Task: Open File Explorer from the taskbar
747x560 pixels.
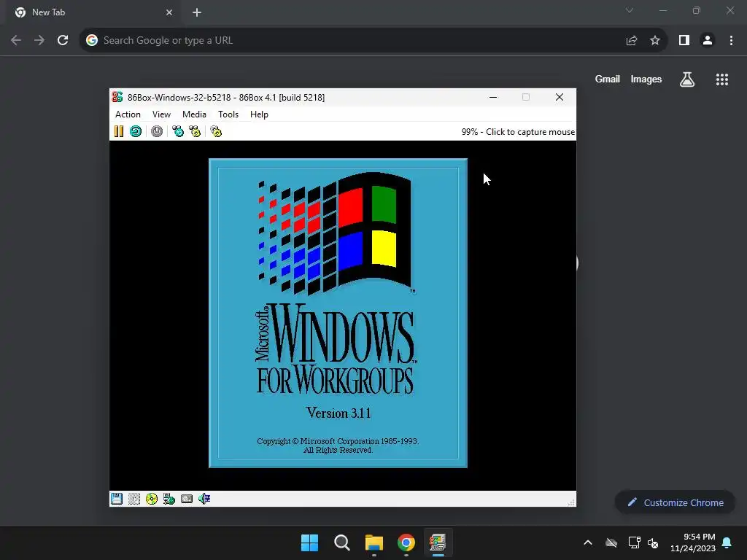Action: point(374,542)
